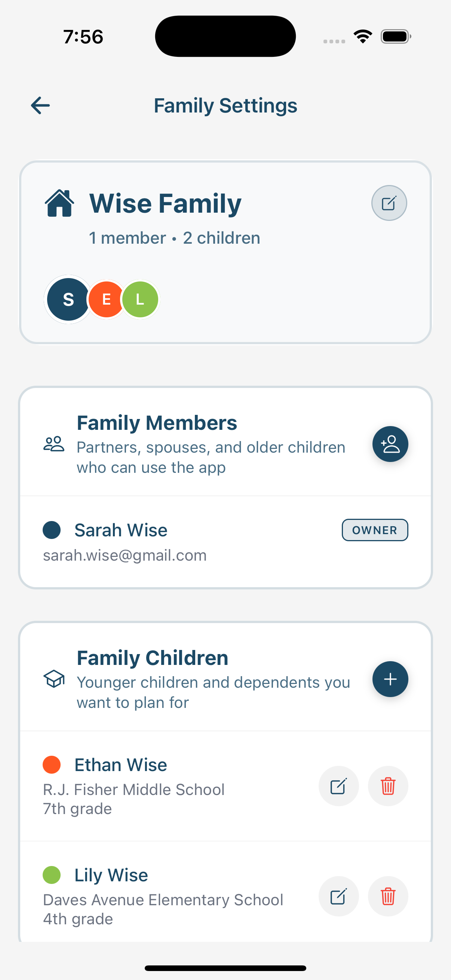
Task: Select the orange E avatar
Action: point(106,299)
